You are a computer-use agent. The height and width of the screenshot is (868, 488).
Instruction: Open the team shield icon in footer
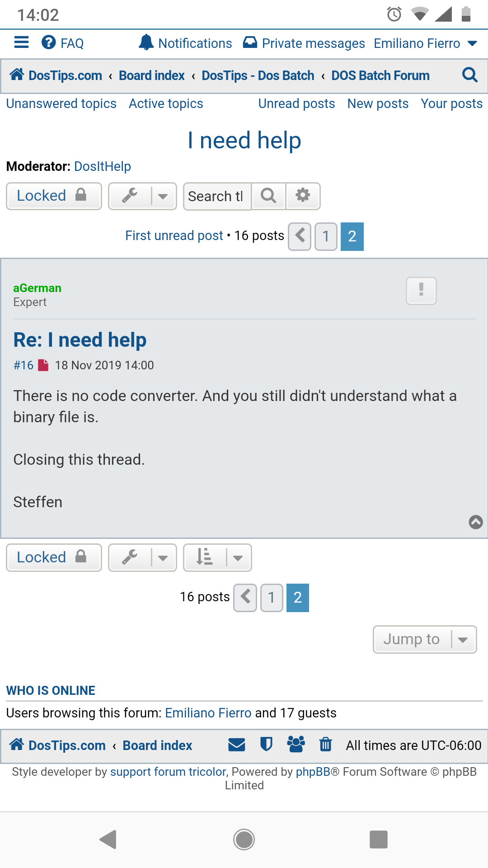[x=267, y=744]
